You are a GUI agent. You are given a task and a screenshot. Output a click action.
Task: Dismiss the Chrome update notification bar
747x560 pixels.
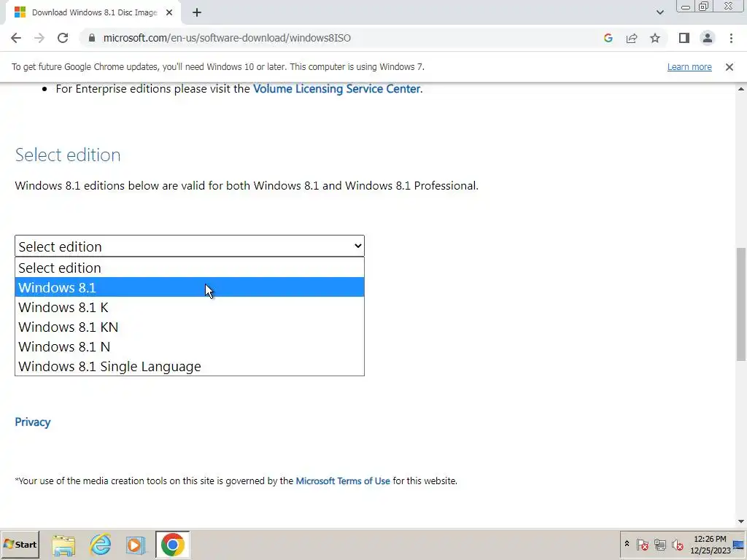(x=729, y=67)
